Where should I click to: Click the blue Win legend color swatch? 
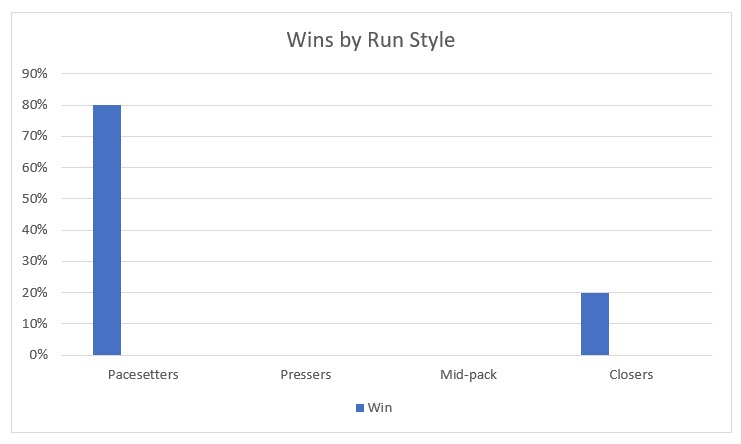click(x=360, y=408)
